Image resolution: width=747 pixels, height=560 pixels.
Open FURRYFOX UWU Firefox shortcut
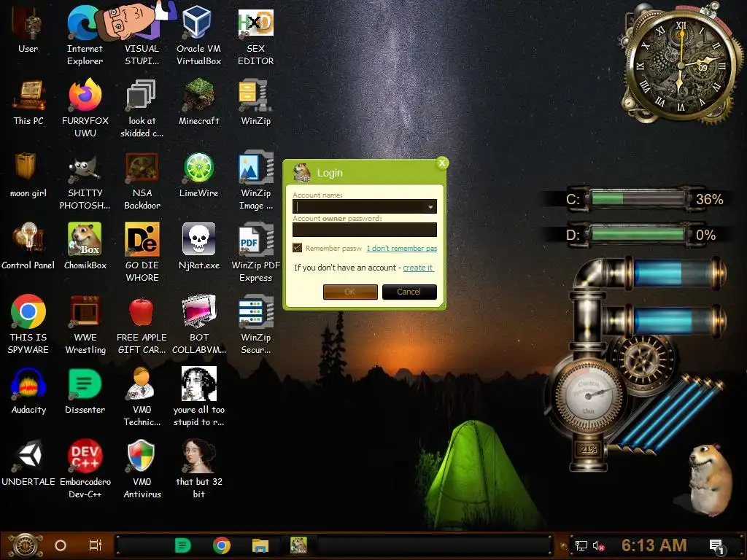point(85,108)
